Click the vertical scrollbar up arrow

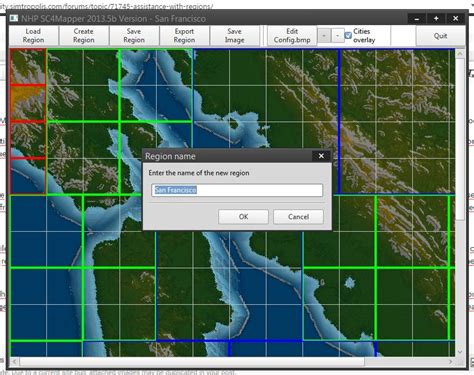point(460,53)
